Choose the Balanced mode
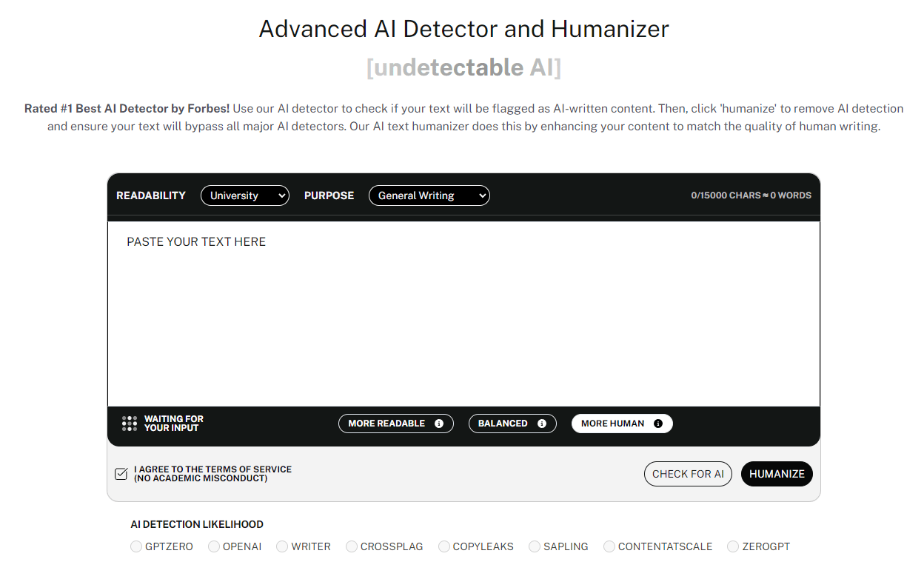This screenshot has height=562, width=924. (512, 424)
